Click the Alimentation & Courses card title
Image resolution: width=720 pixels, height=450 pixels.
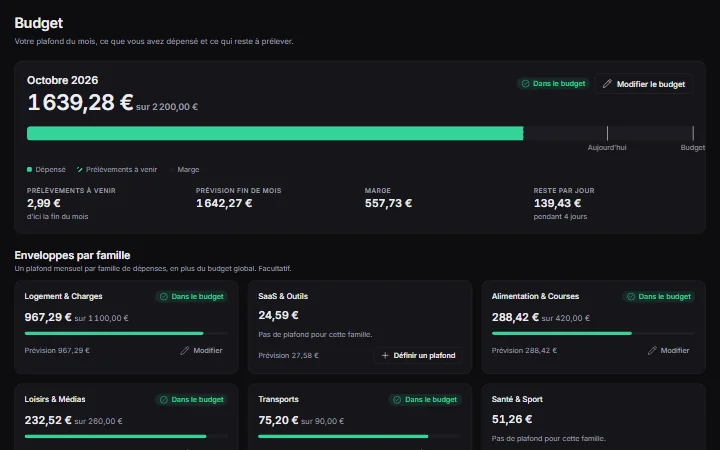point(535,297)
